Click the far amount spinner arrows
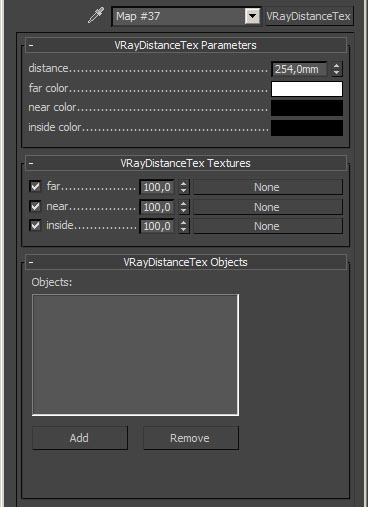 coord(184,187)
